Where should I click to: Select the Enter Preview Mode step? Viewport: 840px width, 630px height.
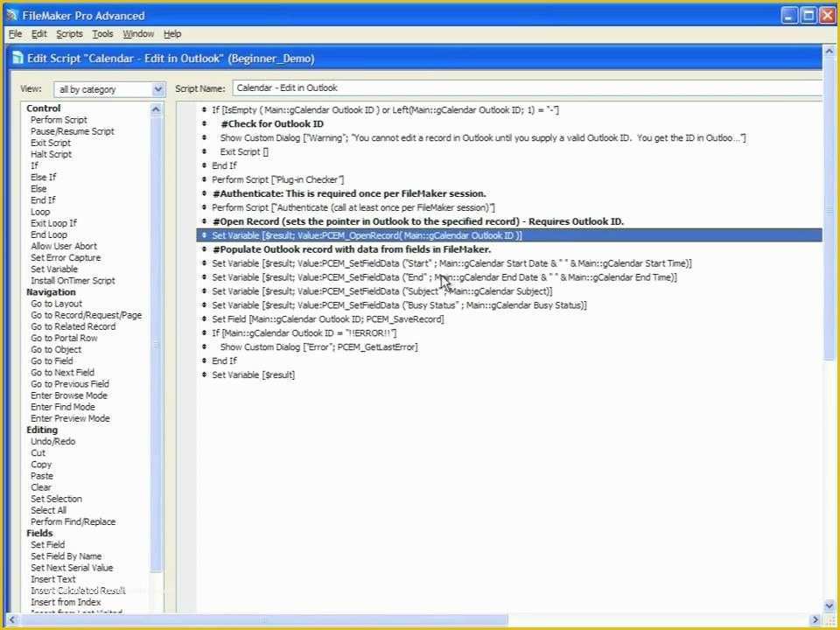[70, 418]
